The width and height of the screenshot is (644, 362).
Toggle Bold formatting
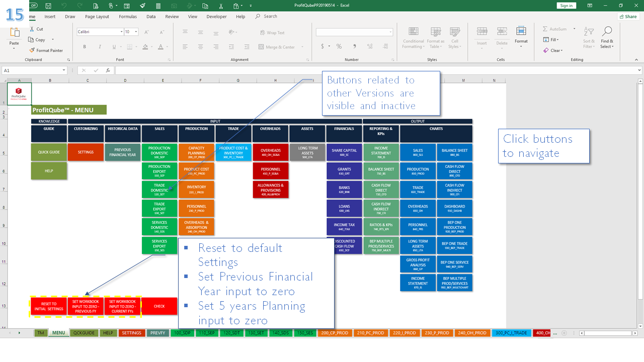[x=85, y=47]
